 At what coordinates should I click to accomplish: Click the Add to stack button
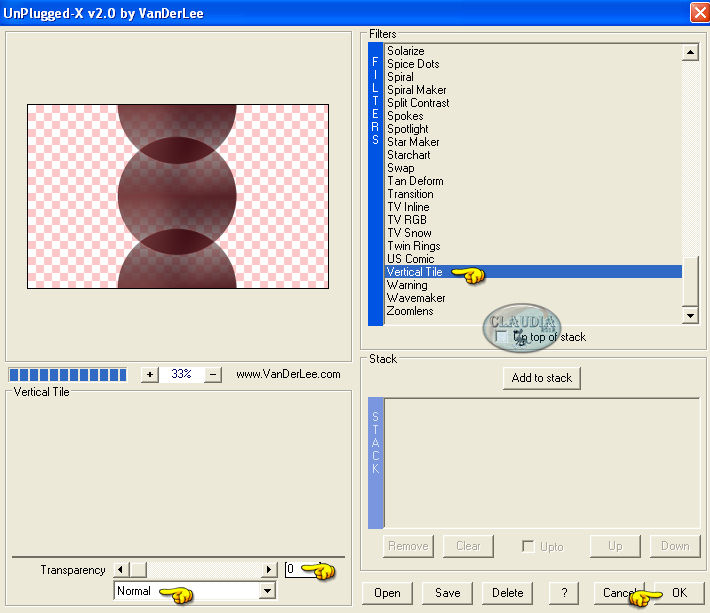pos(542,378)
